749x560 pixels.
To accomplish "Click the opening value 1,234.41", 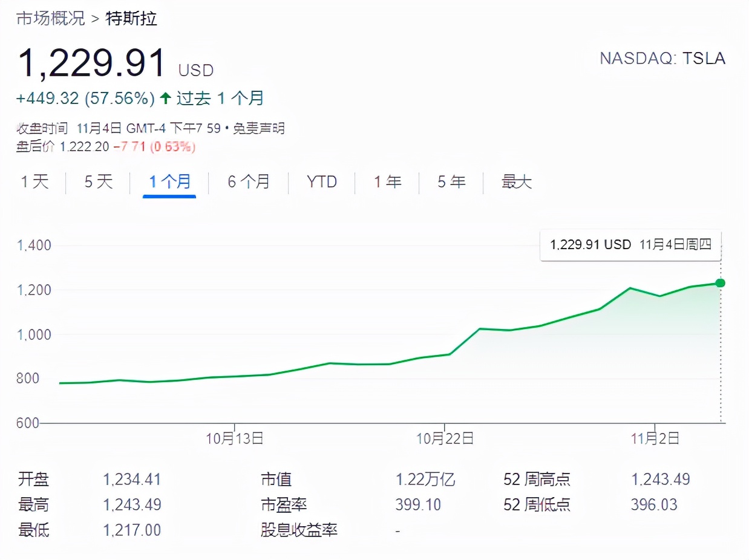I will click(x=132, y=480).
